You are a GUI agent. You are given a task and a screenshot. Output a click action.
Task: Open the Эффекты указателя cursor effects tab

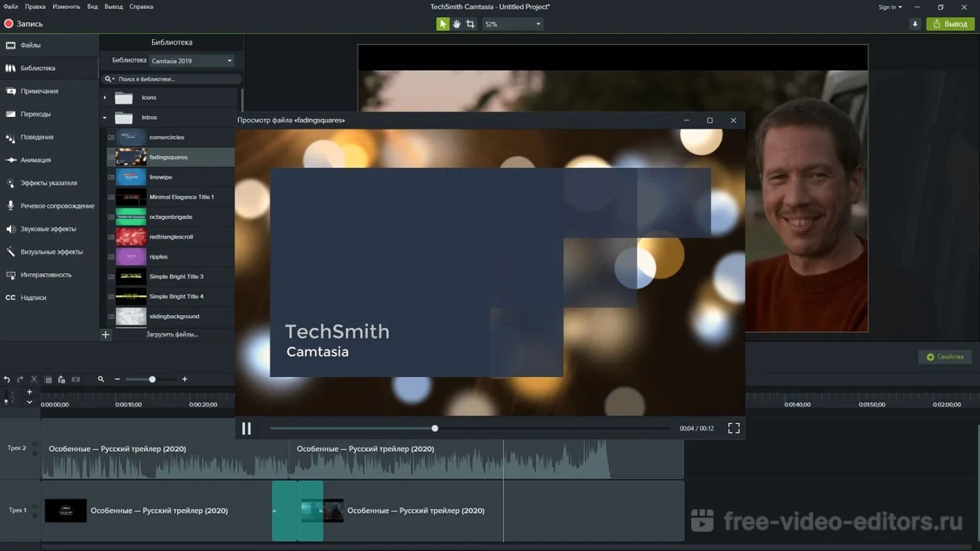49,183
